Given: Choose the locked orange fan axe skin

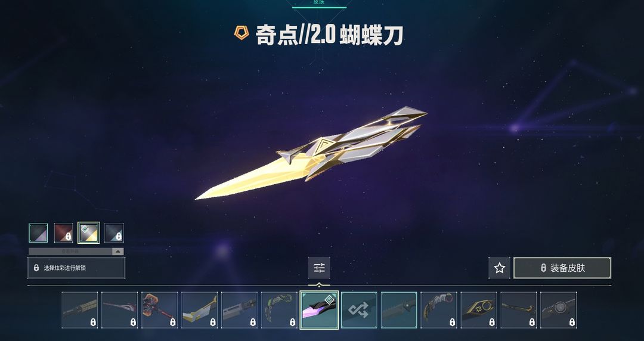Looking at the screenshot, I should 159,310.
